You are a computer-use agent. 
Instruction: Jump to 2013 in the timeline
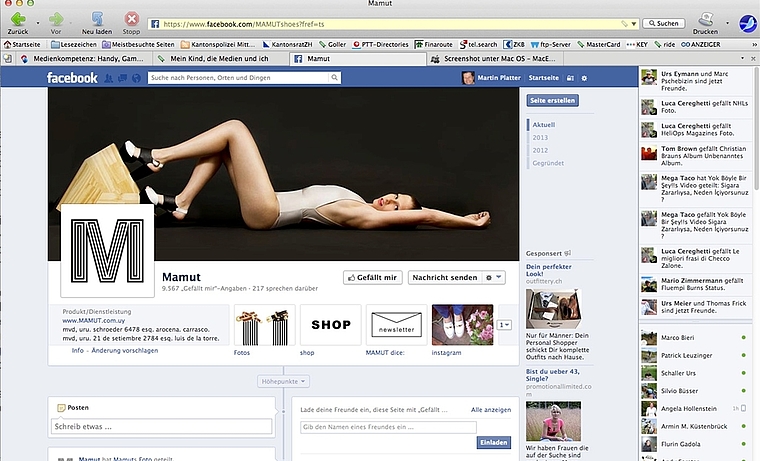tap(540, 138)
